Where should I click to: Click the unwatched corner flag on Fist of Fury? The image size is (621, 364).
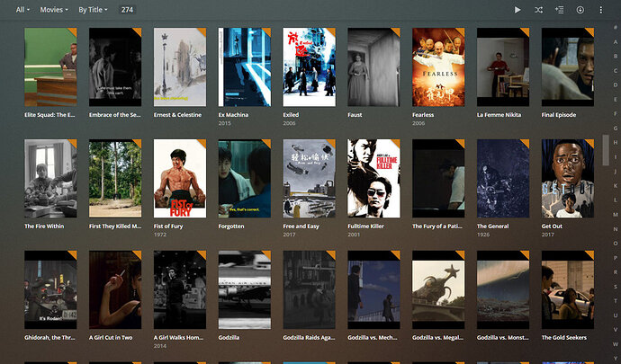click(x=202, y=142)
